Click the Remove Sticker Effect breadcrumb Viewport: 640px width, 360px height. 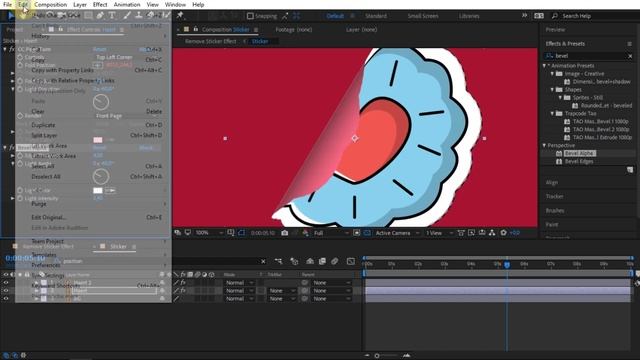click(210, 41)
